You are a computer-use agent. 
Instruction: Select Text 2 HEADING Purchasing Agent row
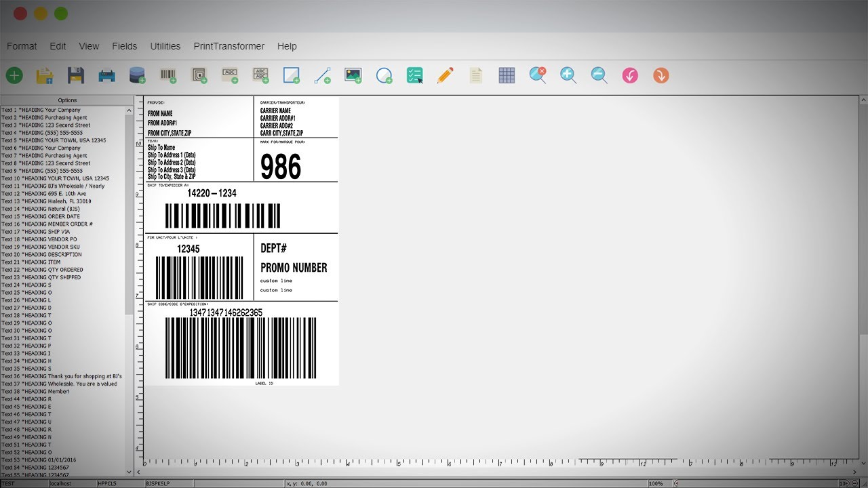click(62, 117)
